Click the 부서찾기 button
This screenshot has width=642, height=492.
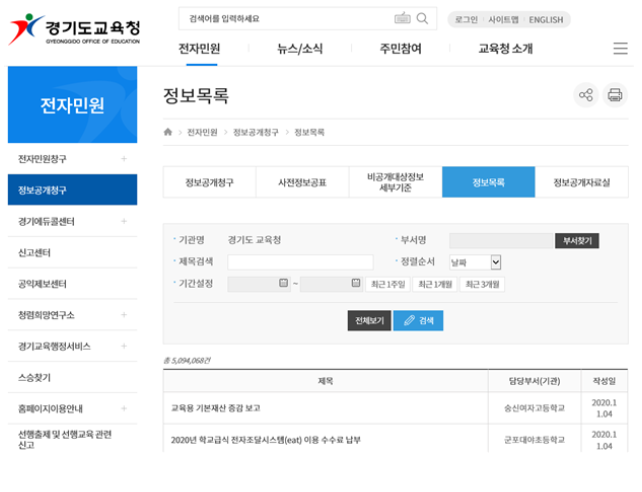click(x=577, y=241)
